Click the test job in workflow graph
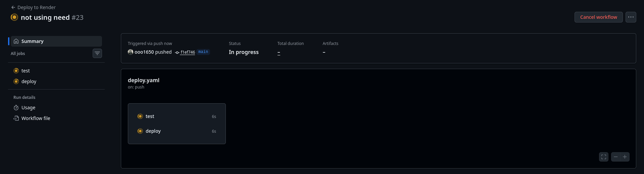 coord(150,117)
